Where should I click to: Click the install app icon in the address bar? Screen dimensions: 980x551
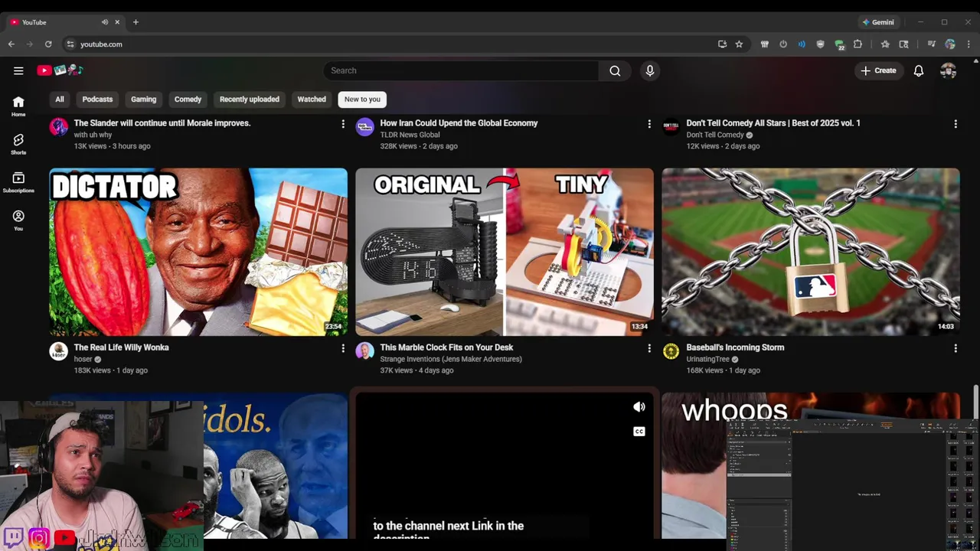point(722,44)
